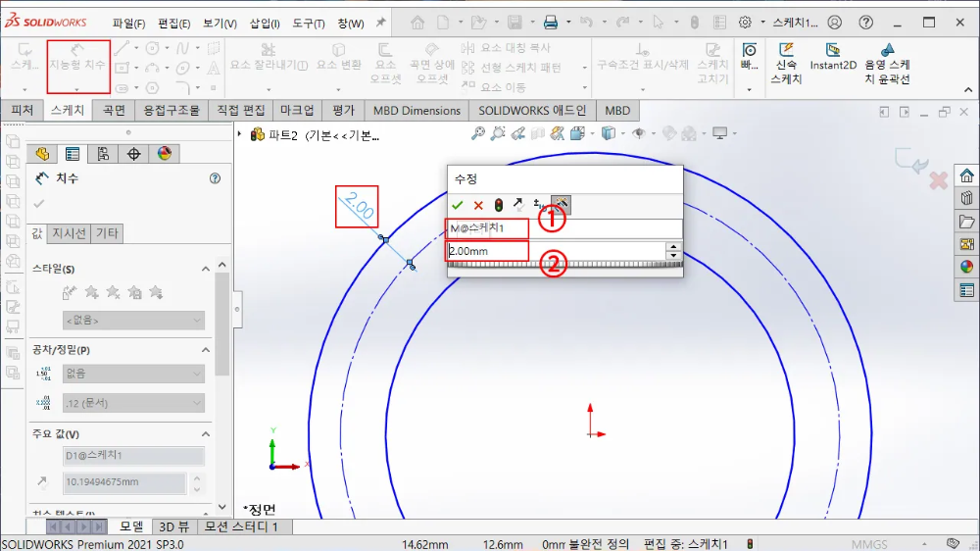Click the SOLIDWORKS home icon in the title bar
The width and height of the screenshot is (980, 551).
[x=417, y=23]
